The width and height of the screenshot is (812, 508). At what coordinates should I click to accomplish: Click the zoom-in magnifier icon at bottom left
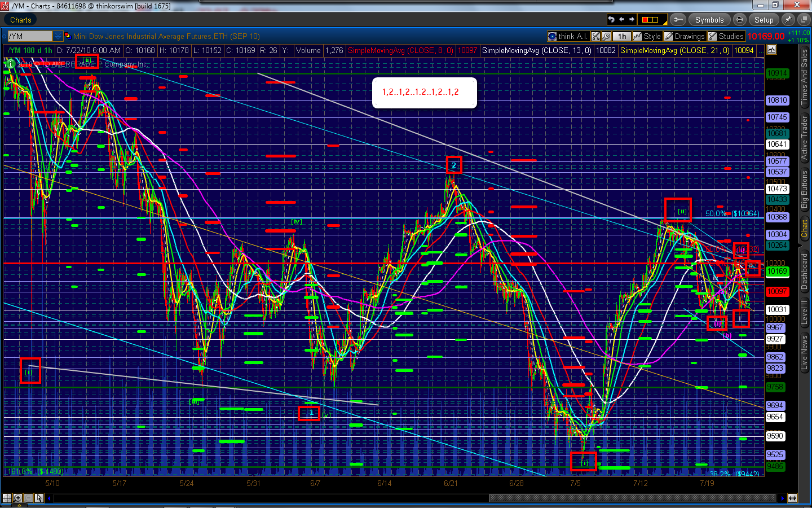[x=18, y=498]
